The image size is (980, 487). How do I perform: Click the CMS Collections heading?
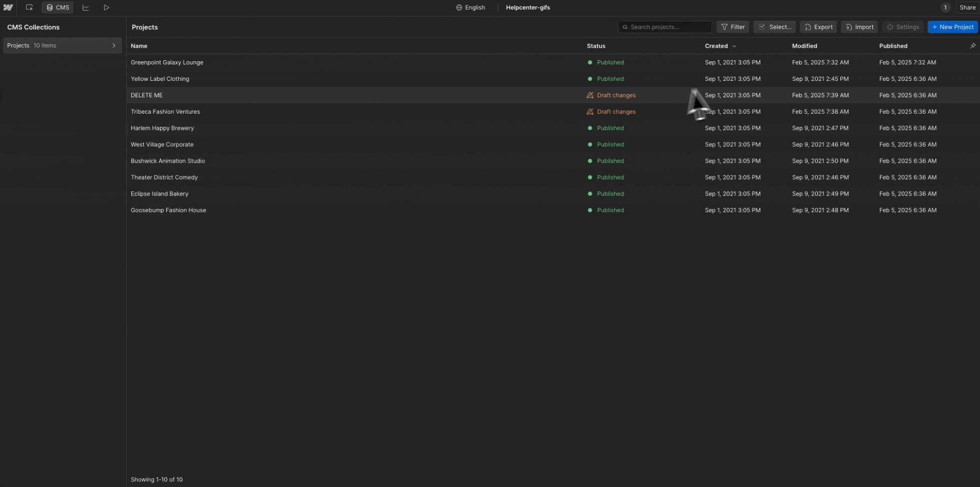(33, 27)
